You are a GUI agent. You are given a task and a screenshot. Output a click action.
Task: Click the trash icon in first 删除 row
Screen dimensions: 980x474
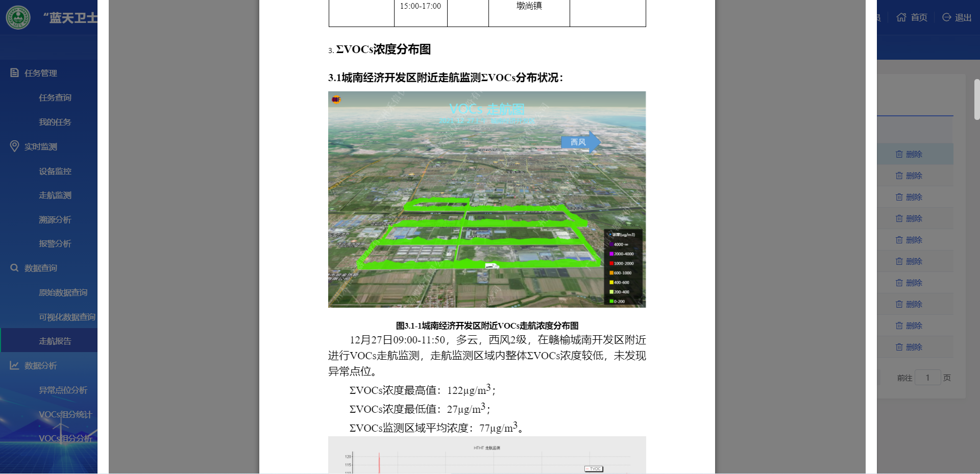[x=899, y=154]
